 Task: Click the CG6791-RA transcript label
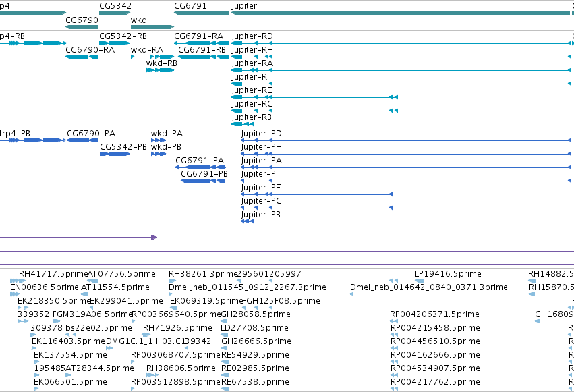click(x=199, y=36)
